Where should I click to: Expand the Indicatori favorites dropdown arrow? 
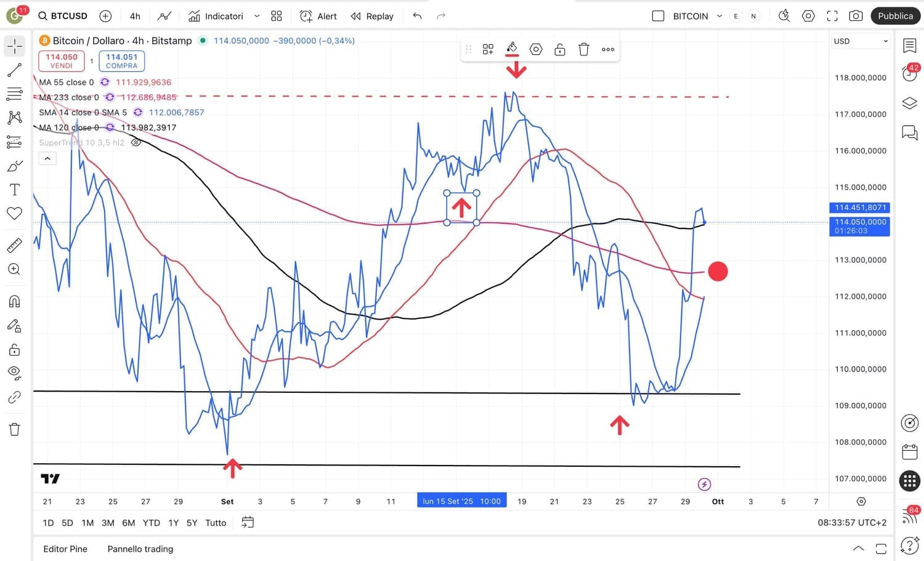[x=257, y=16]
